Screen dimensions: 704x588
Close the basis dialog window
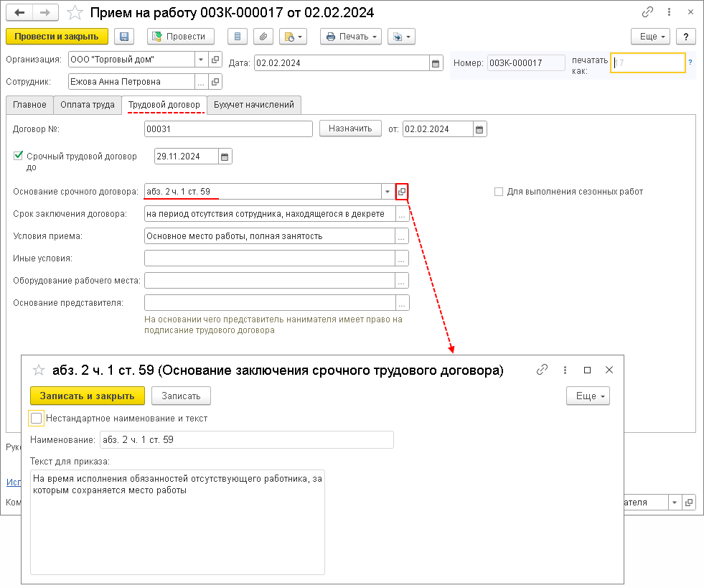(x=609, y=370)
